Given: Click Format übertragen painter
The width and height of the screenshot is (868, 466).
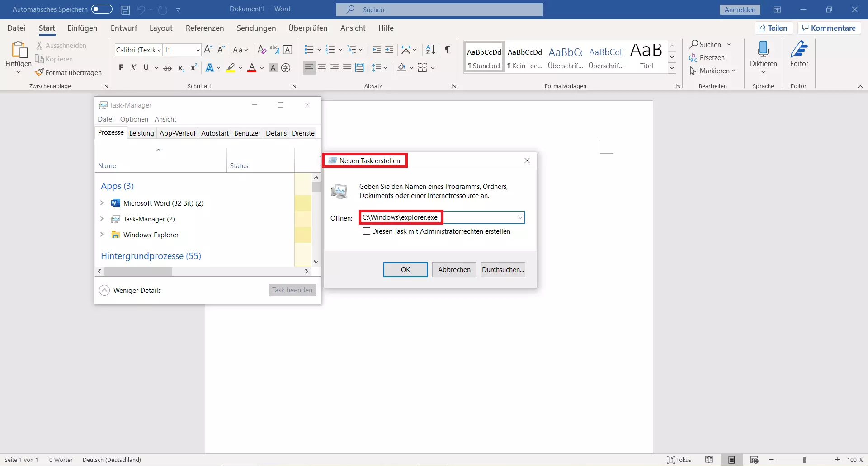Looking at the screenshot, I should tap(69, 72).
